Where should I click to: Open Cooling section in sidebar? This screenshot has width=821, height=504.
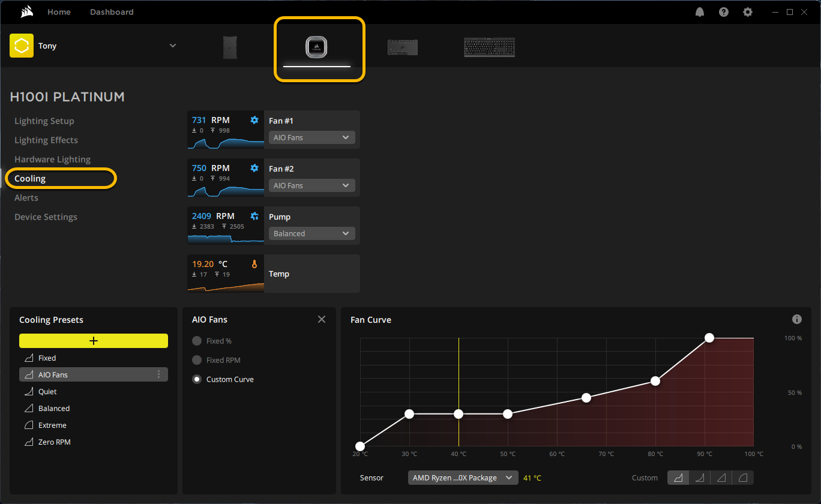point(30,178)
